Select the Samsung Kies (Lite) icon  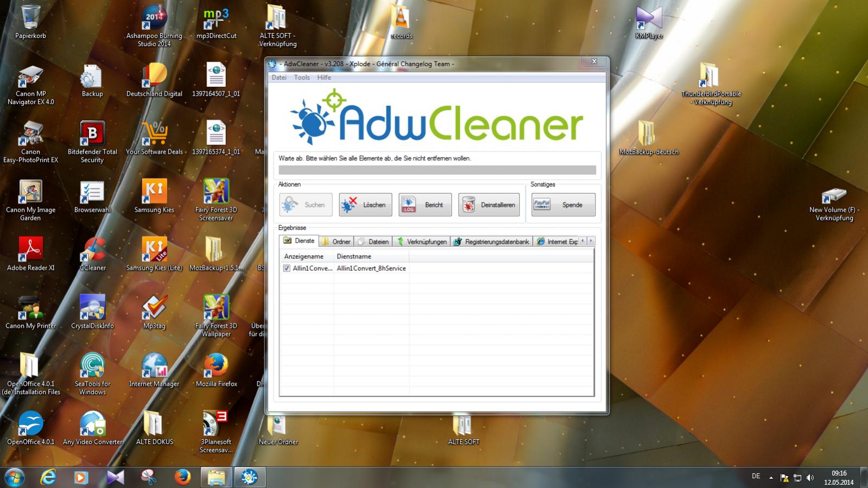pos(154,255)
